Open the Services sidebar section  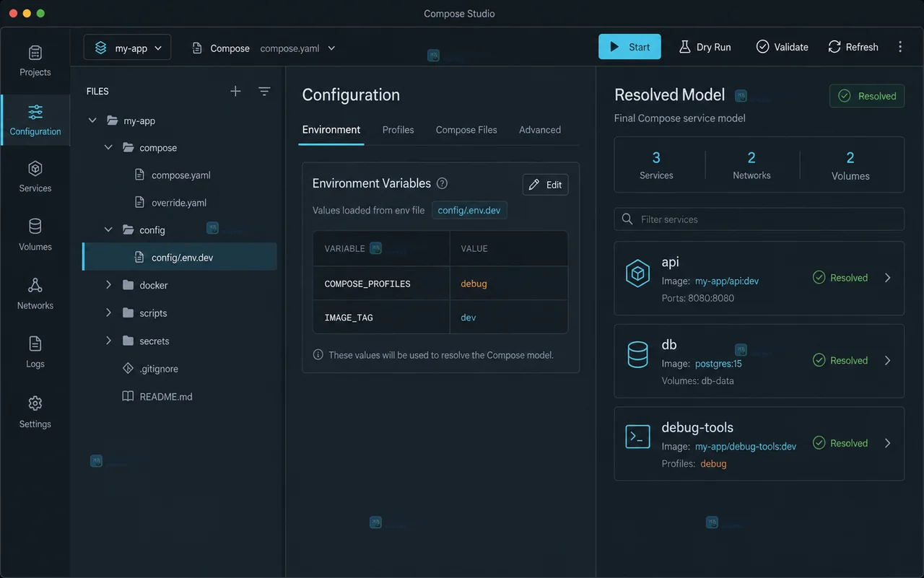(x=35, y=177)
